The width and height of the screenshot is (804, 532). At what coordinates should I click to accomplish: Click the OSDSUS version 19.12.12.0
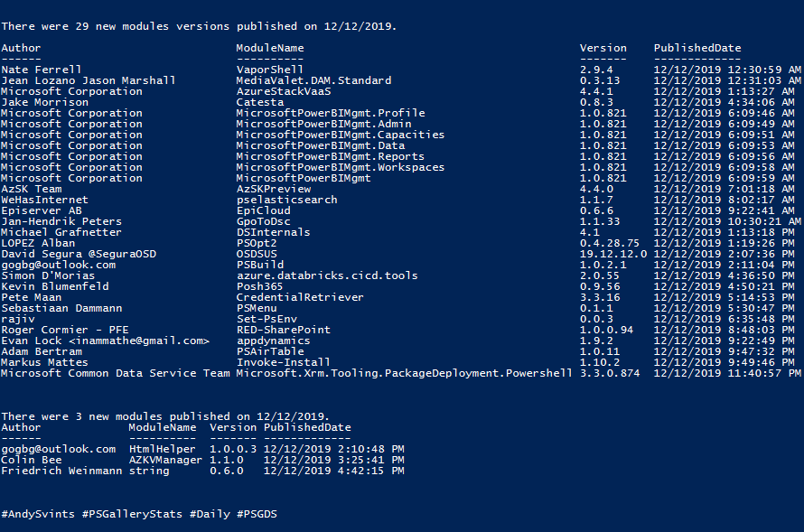point(613,254)
